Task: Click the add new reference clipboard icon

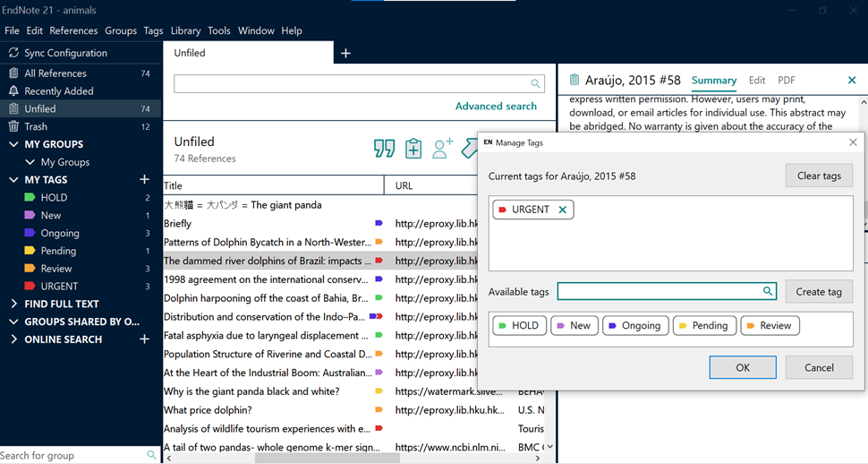Action: point(413,149)
